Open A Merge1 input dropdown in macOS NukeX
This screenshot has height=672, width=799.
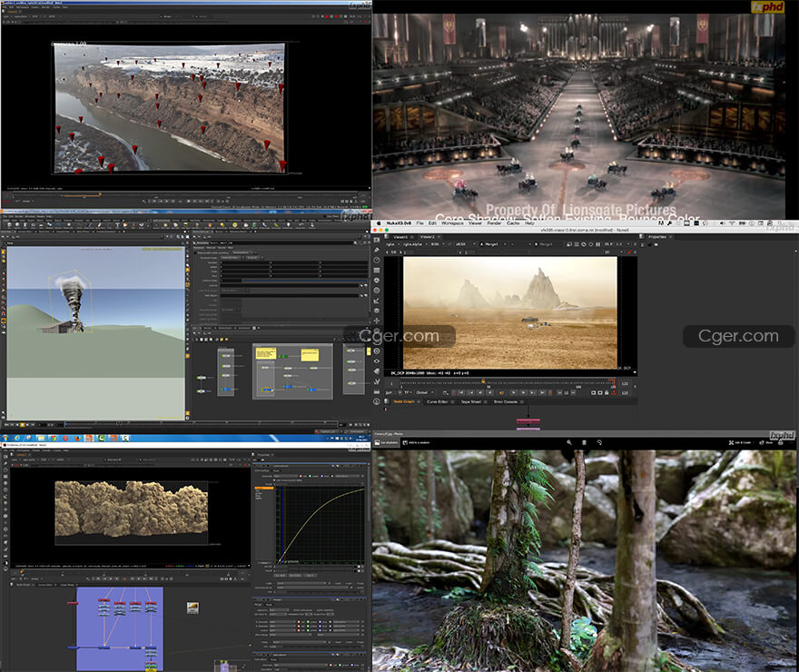(493, 244)
